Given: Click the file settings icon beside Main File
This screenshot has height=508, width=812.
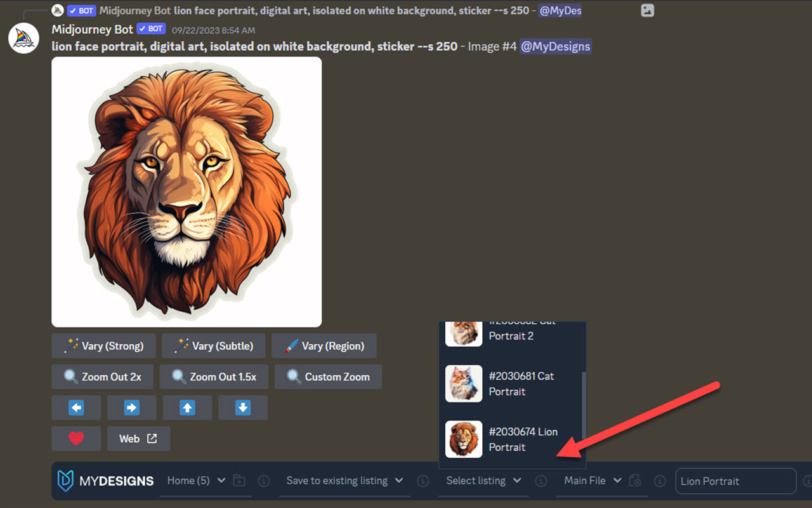Looking at the screenshot, I should tap(636, 481).
